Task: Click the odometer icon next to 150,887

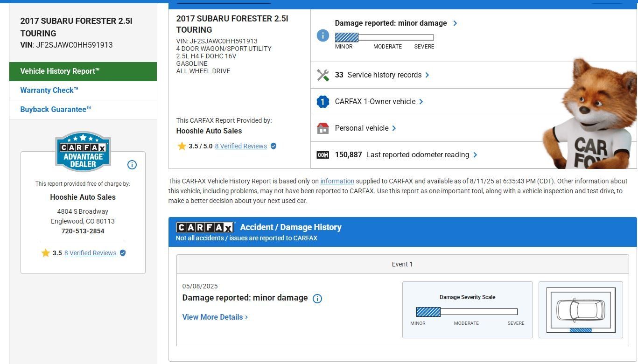Action: (323, 155)
